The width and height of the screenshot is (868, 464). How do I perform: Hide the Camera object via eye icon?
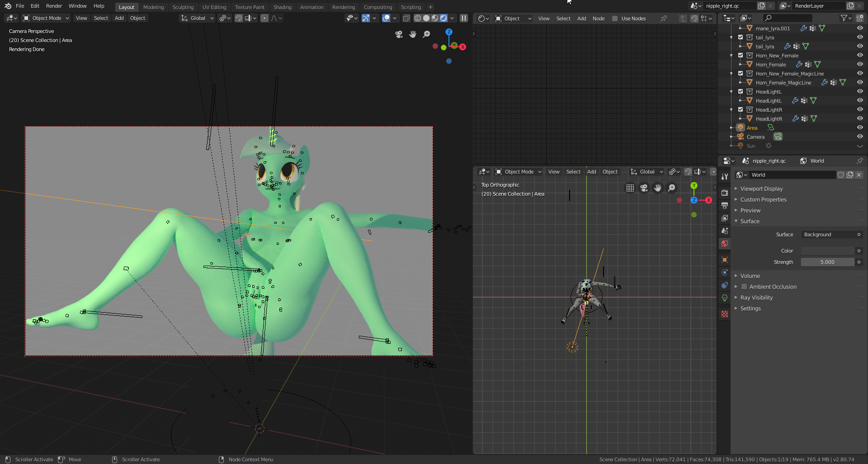[860, 136]
